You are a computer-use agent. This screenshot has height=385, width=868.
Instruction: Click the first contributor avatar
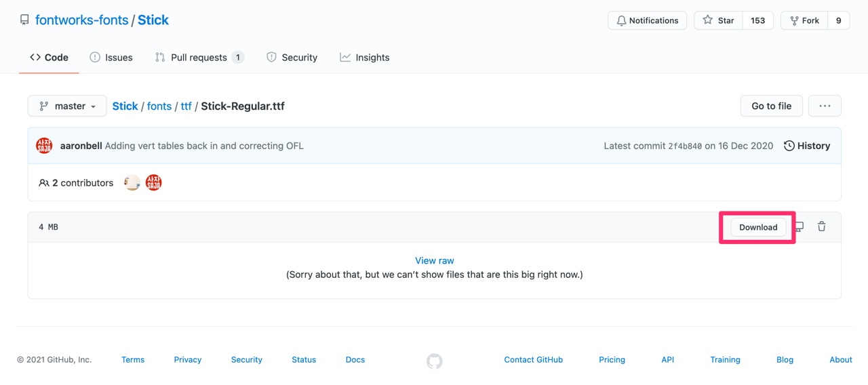pyautogui.click(x=132, y=182)
